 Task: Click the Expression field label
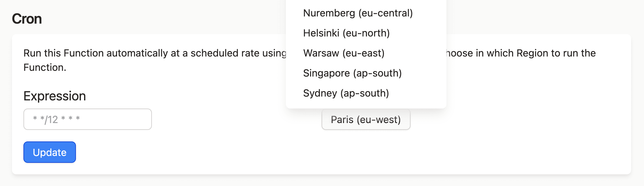[54, 96]
